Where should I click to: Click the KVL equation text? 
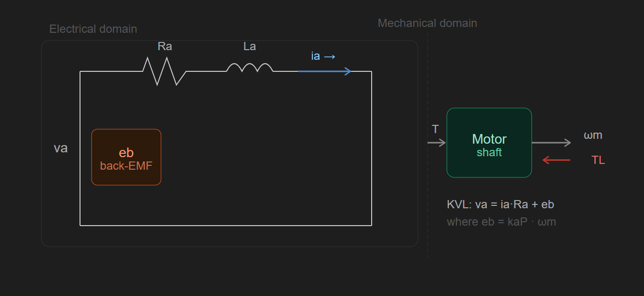(500, 204)
